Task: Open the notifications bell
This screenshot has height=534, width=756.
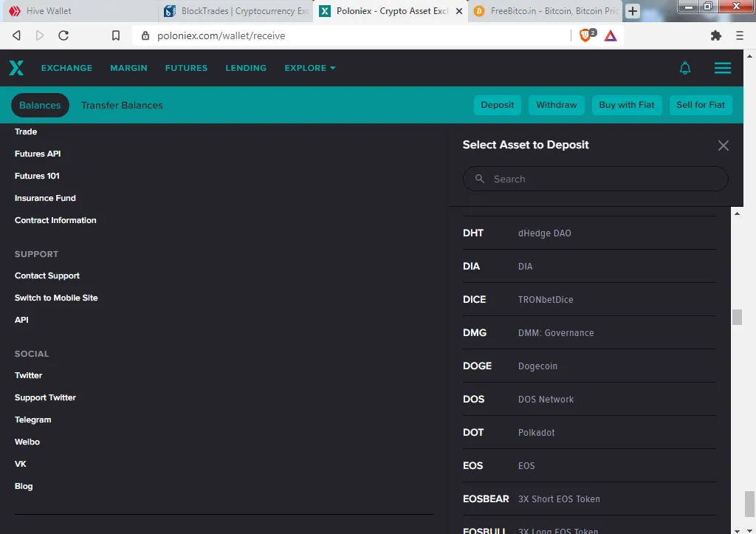Action: click(684, 68)
